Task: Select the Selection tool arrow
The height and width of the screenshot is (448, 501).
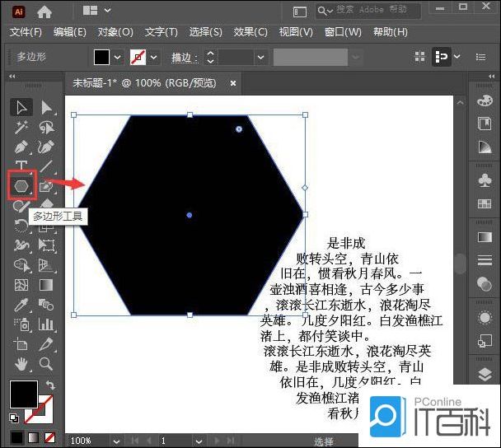Action: coord(21,108)
